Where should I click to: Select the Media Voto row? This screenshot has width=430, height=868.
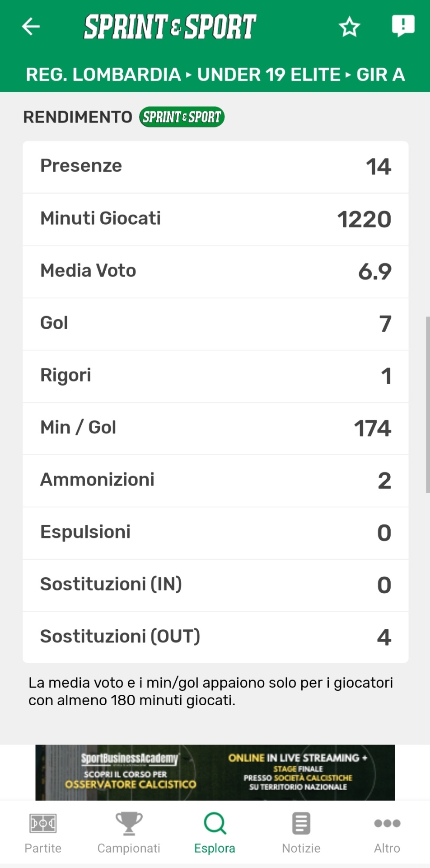point(215,271)
